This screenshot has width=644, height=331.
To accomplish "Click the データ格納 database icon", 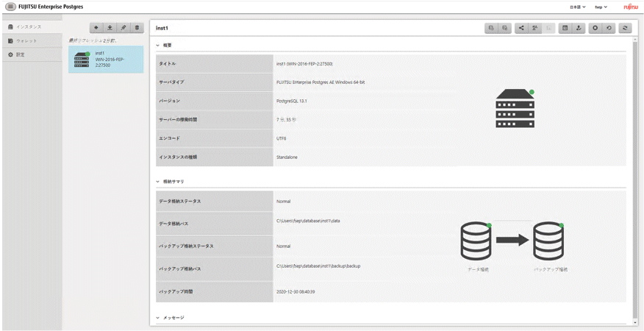I will point(477,241).
